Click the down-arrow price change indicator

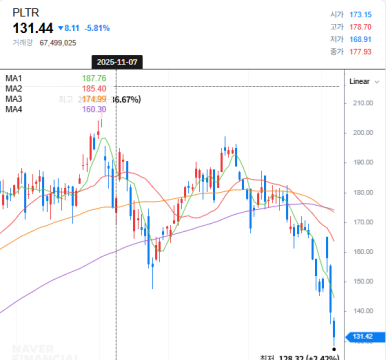click(x=60, y=28)
